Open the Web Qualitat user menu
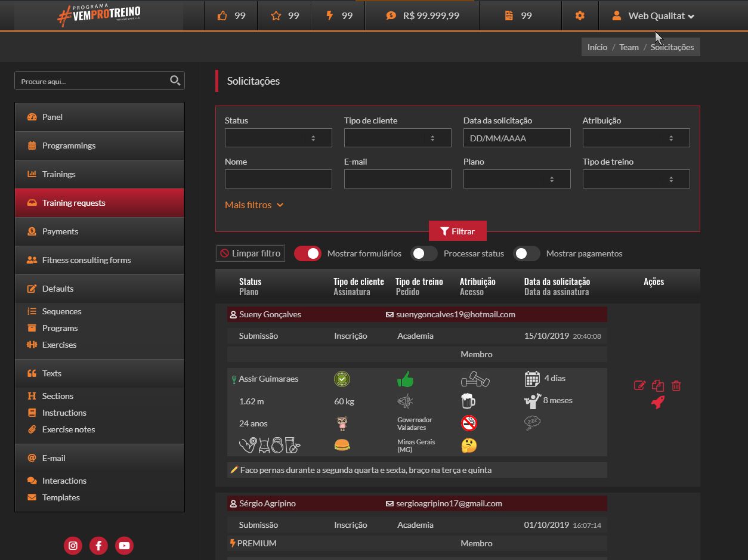 click(655, 16)
